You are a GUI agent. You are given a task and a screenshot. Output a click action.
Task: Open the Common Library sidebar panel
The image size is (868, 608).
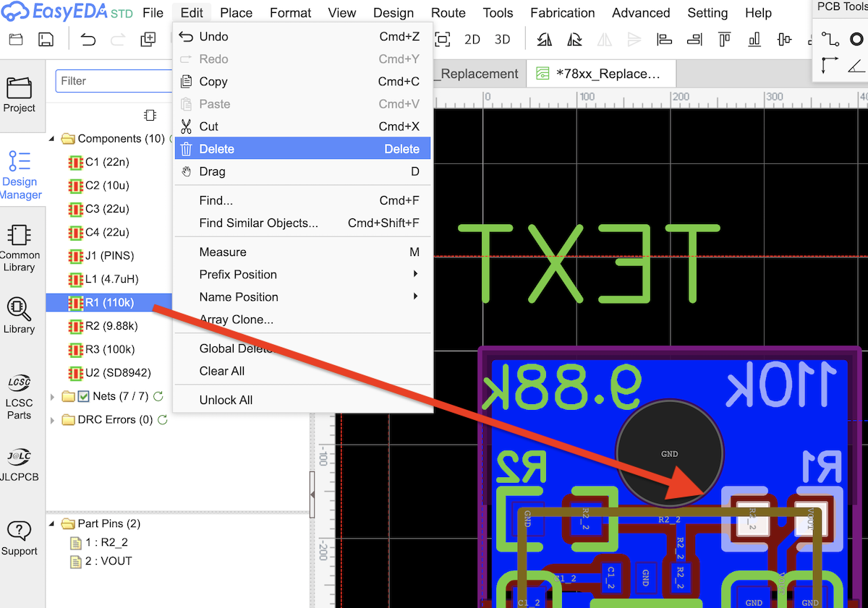tap(20, 248)
